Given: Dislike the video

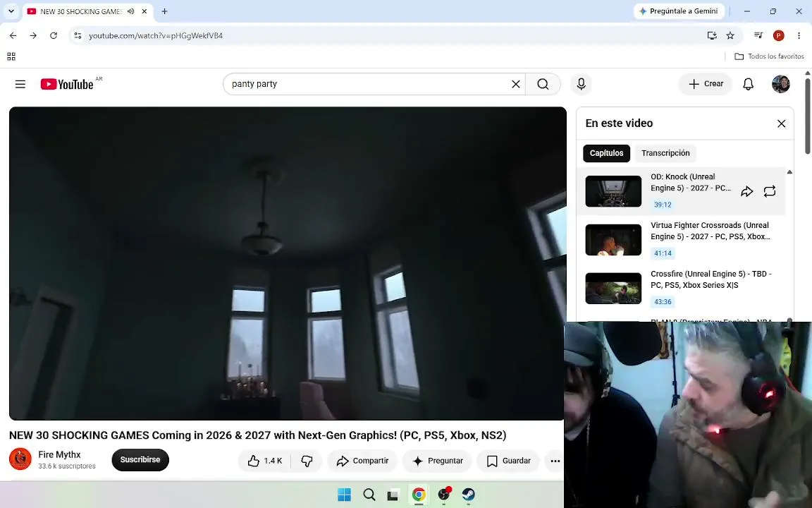Looking at the screenshot, I should tap(307, 461).
